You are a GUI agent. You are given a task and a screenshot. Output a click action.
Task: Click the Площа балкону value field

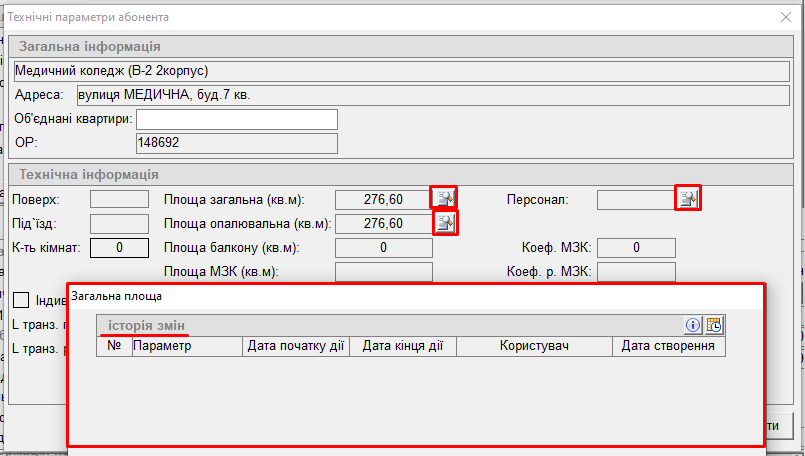[x=383, y=247]
